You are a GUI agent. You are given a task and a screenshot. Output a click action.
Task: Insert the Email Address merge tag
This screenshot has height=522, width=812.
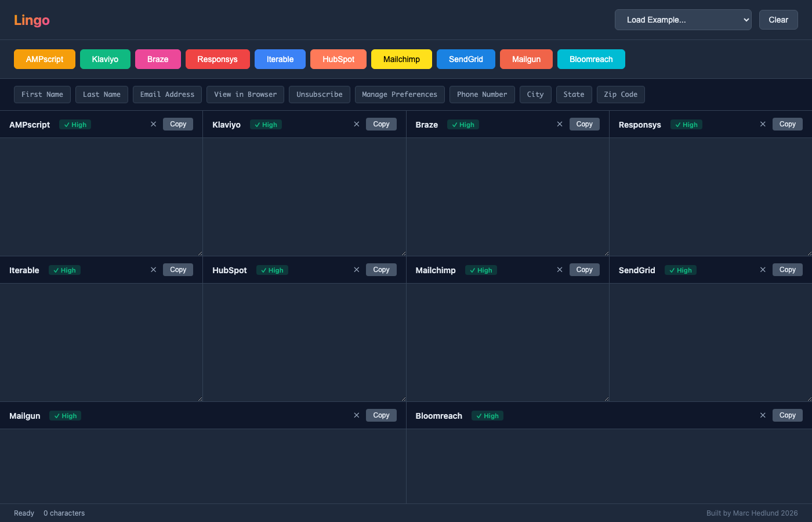[167, 95]
